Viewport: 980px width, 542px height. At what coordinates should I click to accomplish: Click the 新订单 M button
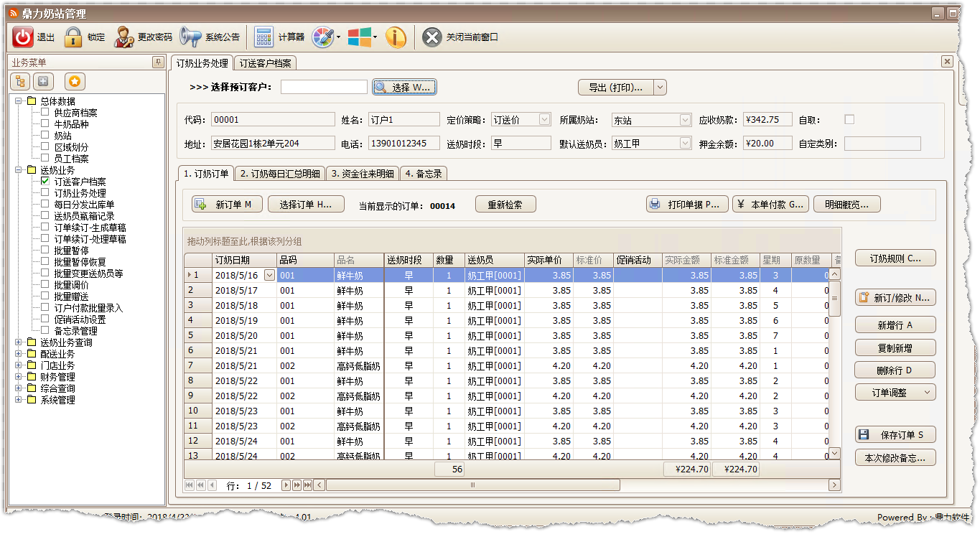pyautogui.click(x=227, y=205)
